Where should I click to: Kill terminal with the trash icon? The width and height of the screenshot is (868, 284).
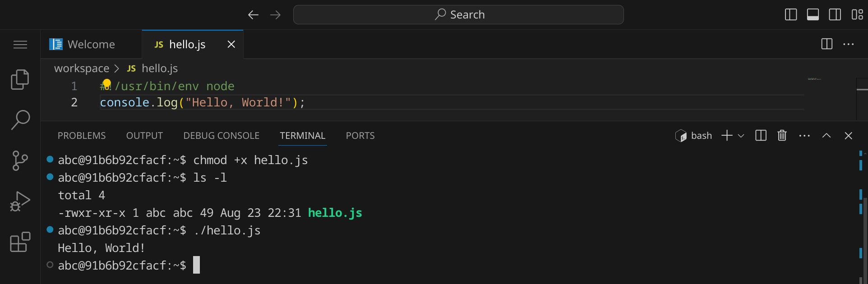coord(782,136)
